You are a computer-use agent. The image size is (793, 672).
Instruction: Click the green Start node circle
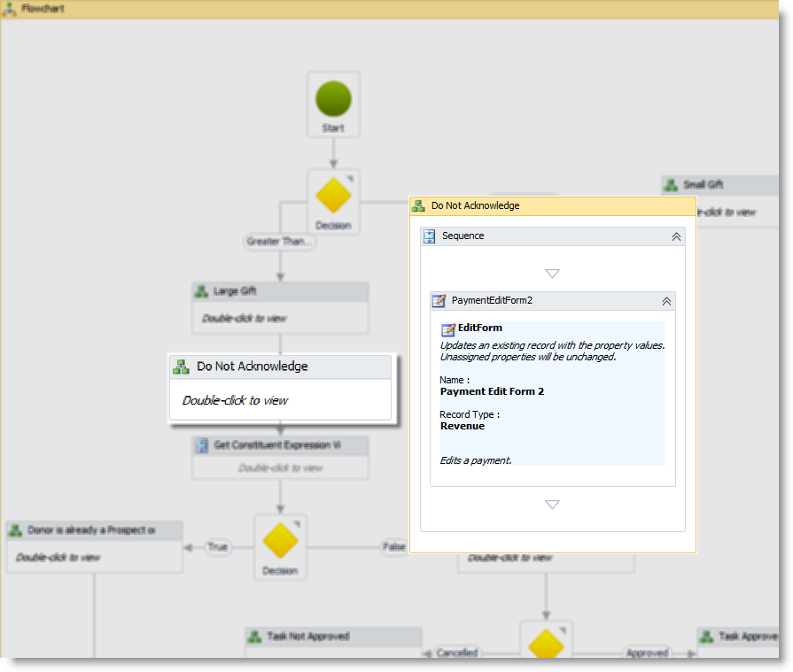[333, 98]
